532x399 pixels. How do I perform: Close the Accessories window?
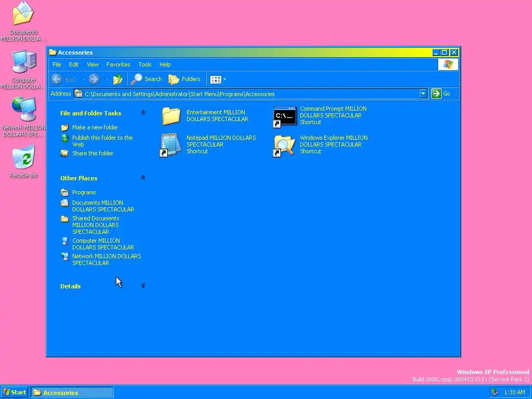[454, 52]
